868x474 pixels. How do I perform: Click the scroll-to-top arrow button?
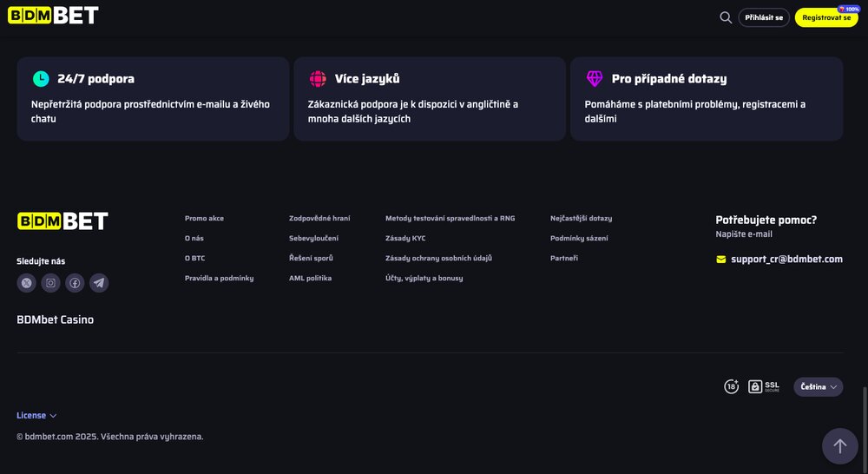pyautogui.click(x=839, y=446)
